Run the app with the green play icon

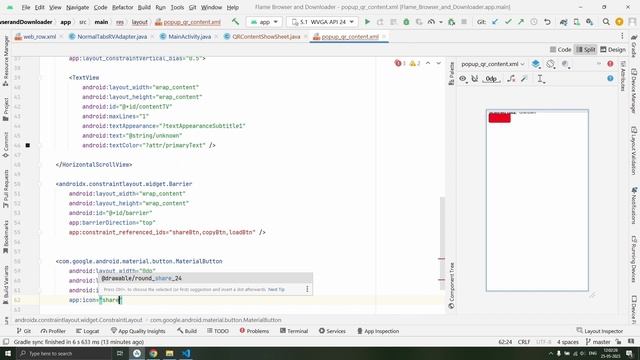point(367,22)
